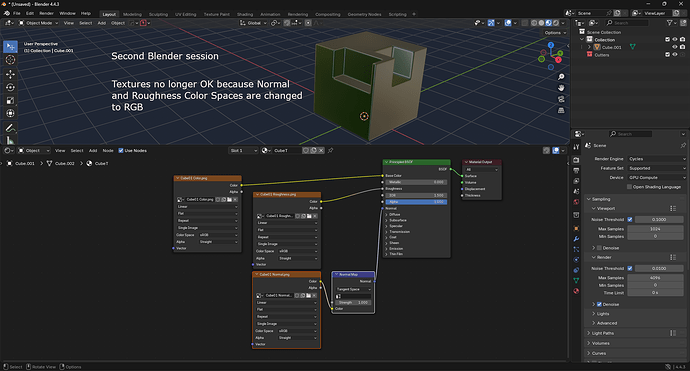Adjust Alpha slider on Principled BSDF
The image size is (690, 371).
click(x=416, y=202)
